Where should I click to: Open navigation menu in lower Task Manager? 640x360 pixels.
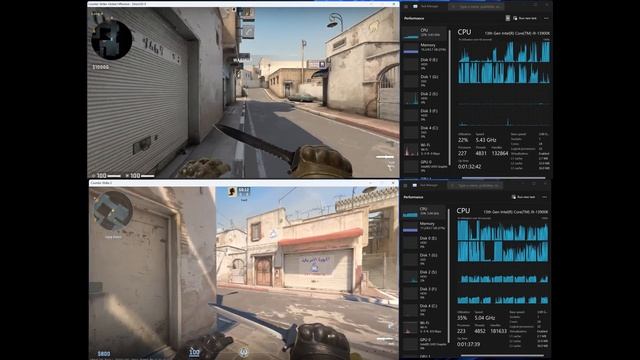(x=406, y=185)
